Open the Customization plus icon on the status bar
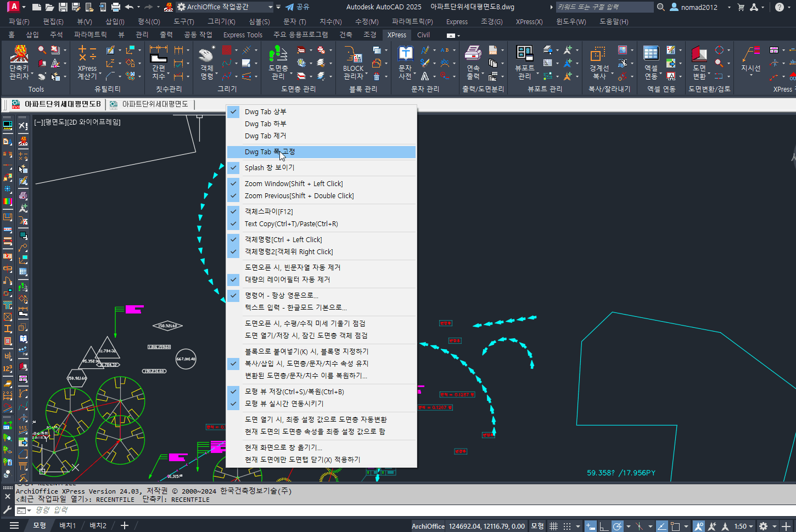The width and height of the screenshot is (796, 532). pos(786,526)
